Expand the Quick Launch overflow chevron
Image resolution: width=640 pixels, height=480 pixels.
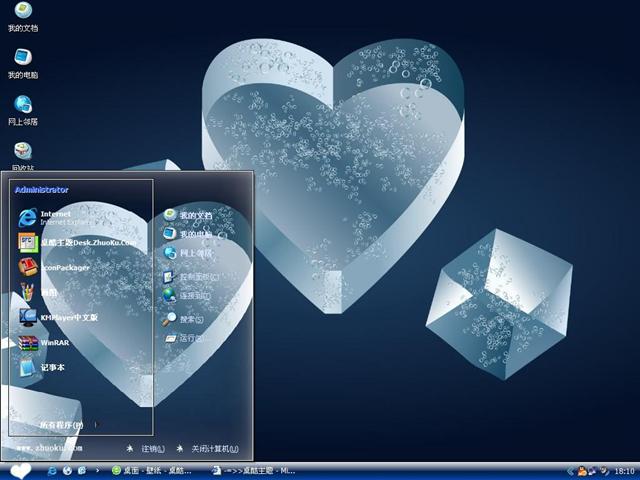[x=97, y=471]
